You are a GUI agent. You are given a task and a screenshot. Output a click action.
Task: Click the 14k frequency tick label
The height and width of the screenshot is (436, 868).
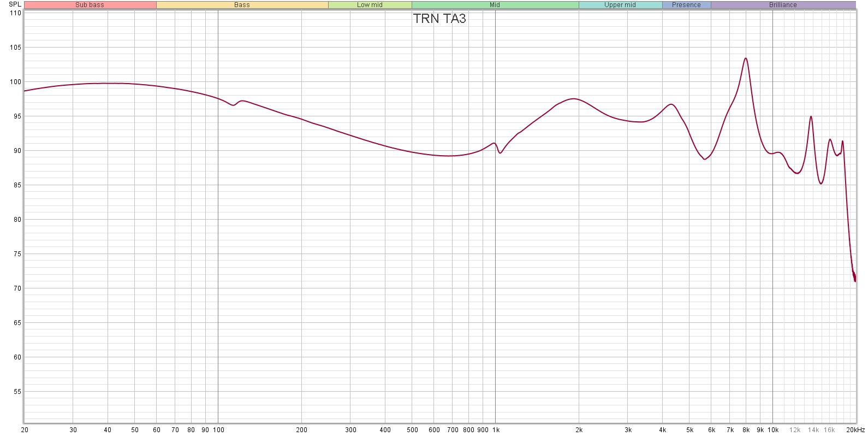click(x=813, y=430)
